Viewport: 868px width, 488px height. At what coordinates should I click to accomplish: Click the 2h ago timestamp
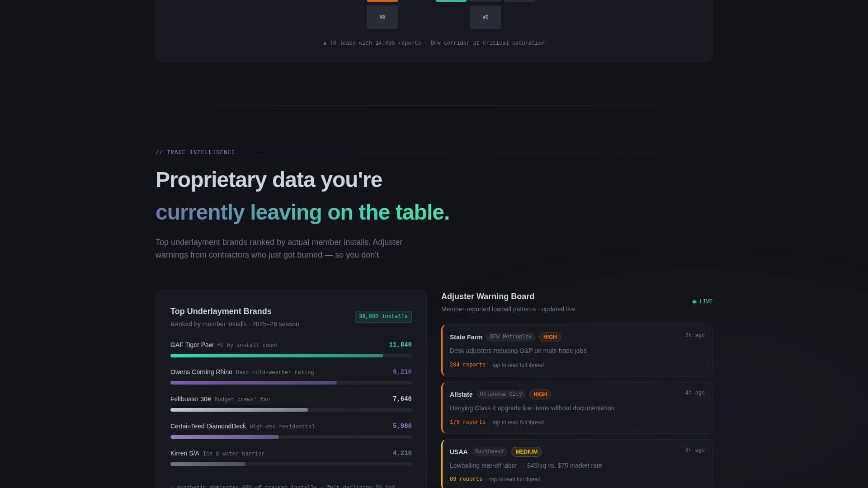pos(695,336)
